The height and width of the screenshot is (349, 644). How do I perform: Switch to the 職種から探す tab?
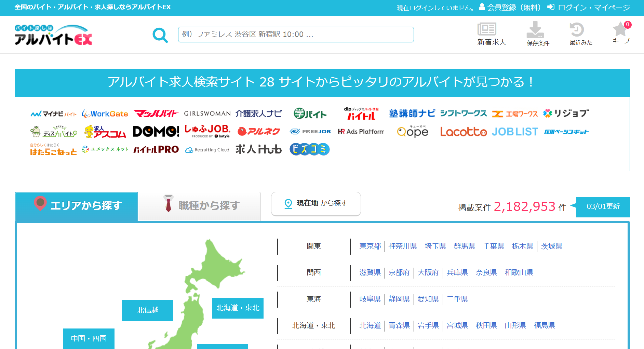pyautogui.click(x=199, y=206)
